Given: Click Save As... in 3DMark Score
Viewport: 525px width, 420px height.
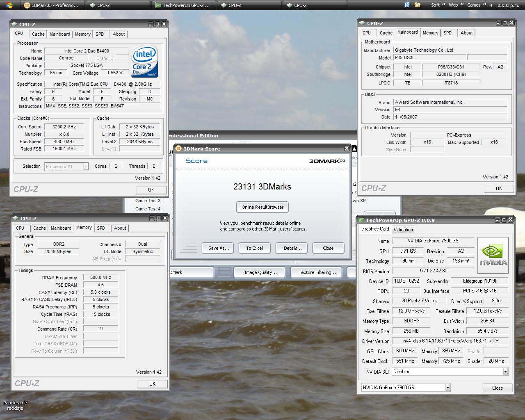Looking at the screenshot, I should pyautogui.click(x=219, y=248).
